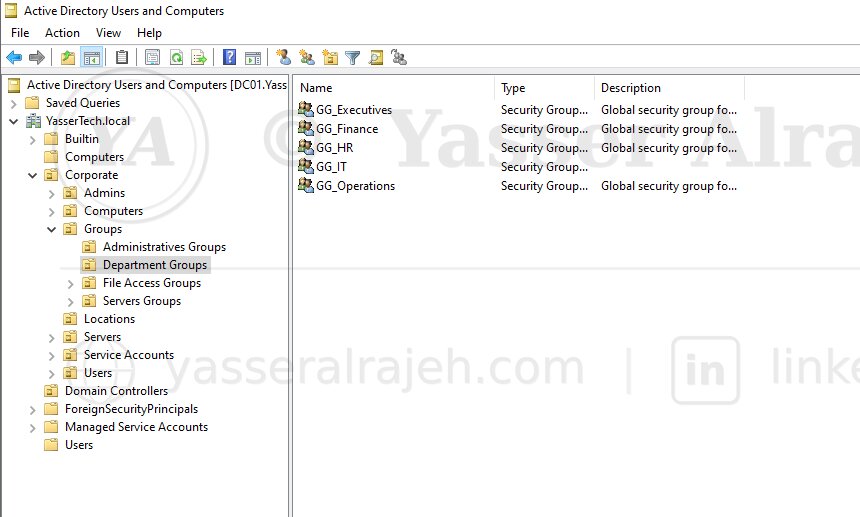This screenshot has height=517, width=860.
Task: Select the Administratives Groups tree item
Action: [164, 247]
